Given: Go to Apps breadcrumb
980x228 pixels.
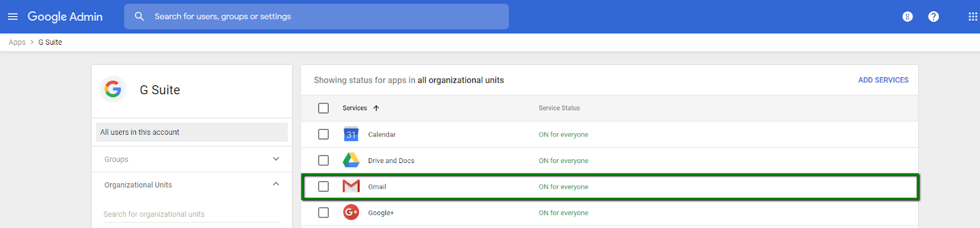Looking at the screenshot, I should coord(17,42).
